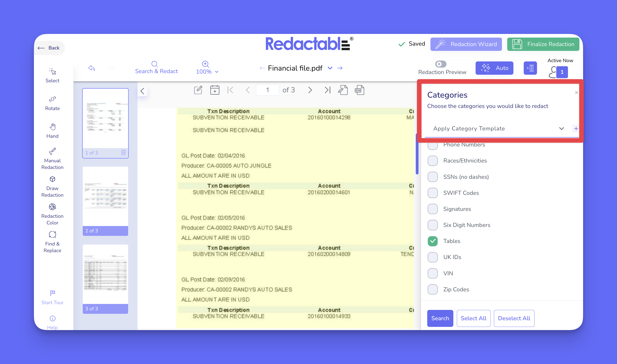Enable the Signatures category checkbox
617x364 pixels.
coord(432,209)
